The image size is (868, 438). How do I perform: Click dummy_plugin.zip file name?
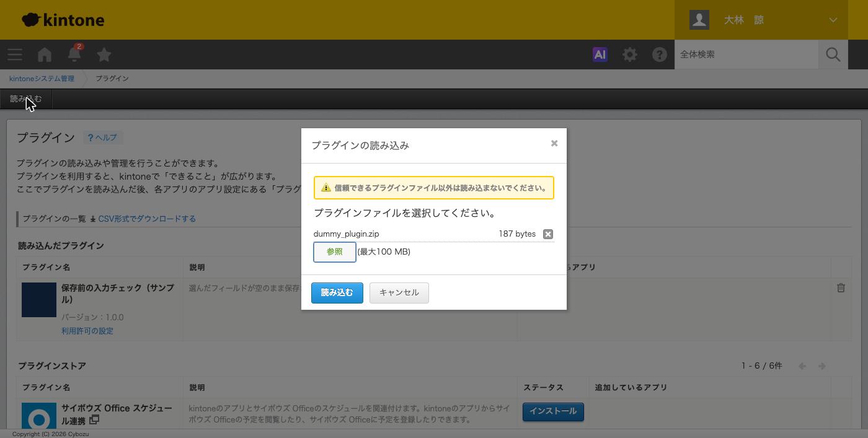click(346, 234)
